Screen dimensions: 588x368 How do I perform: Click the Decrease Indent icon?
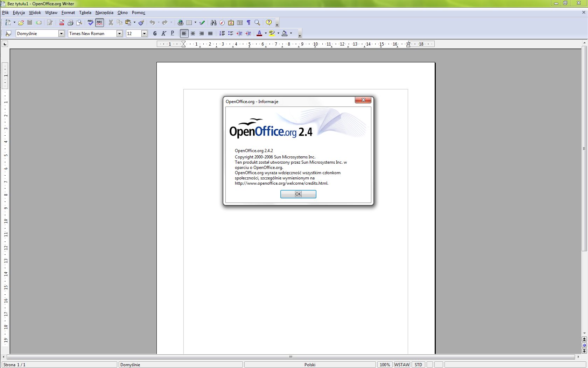(x=239, y=33)
